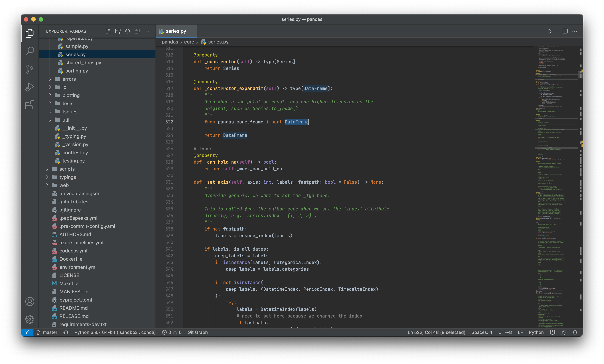Open the Extensions view
The height and width of the screenshot is (364, 604).
point(30,105)
